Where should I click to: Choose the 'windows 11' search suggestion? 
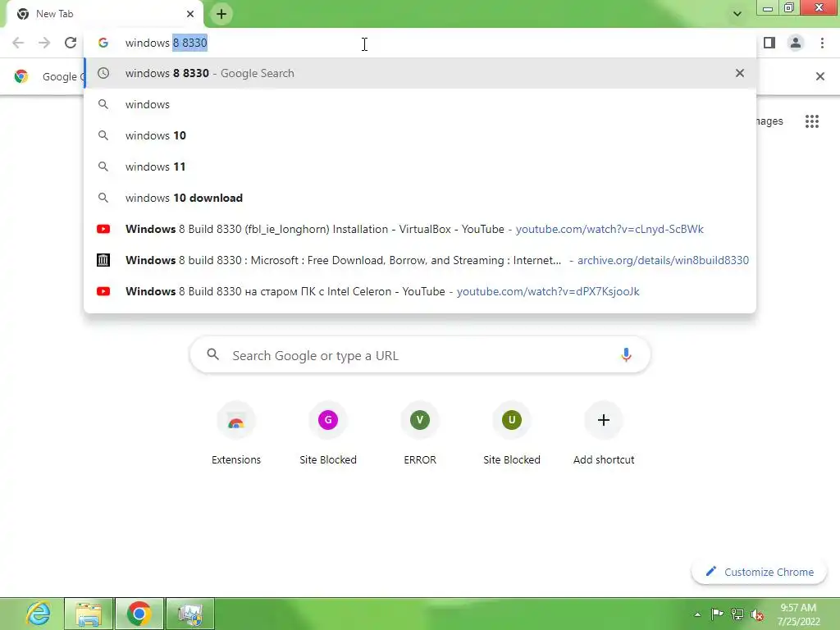coord(420,167)
